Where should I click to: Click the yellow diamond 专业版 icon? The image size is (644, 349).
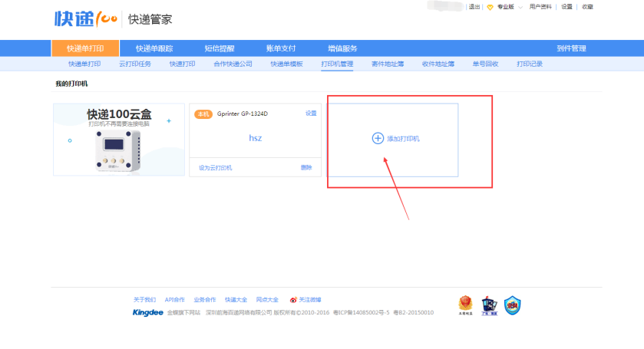point(490,7)
